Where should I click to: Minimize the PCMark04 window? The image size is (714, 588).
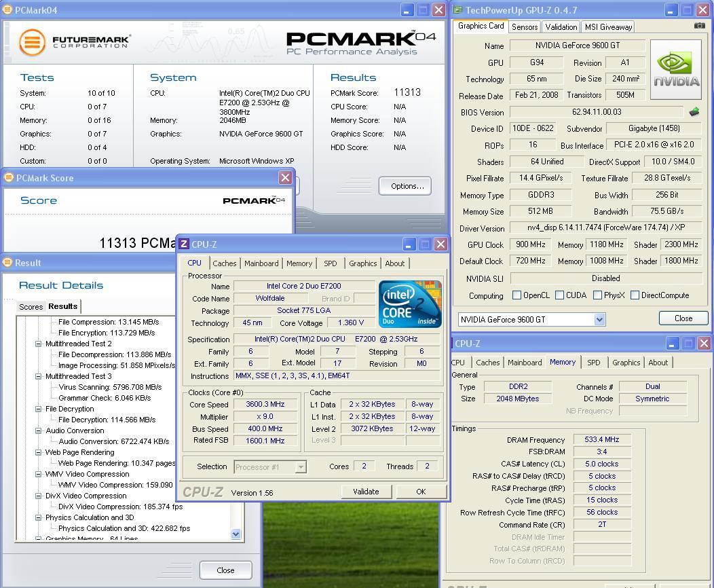point(407,10)
